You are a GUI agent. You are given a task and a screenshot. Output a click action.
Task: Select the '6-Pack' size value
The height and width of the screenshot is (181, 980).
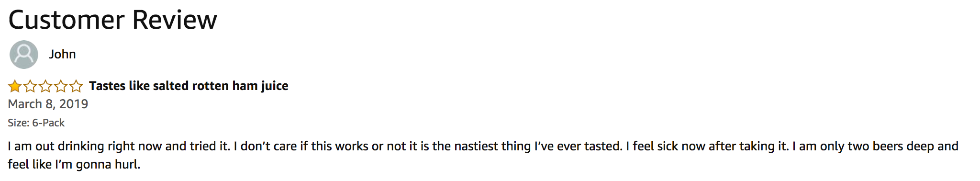(x=48, y=123)
